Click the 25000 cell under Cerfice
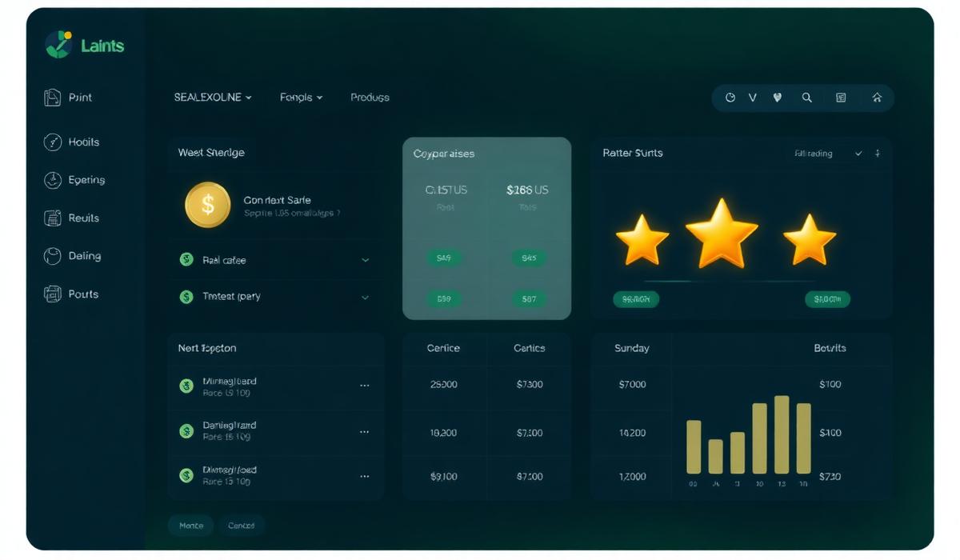The image size is (960, 560). 443,384
